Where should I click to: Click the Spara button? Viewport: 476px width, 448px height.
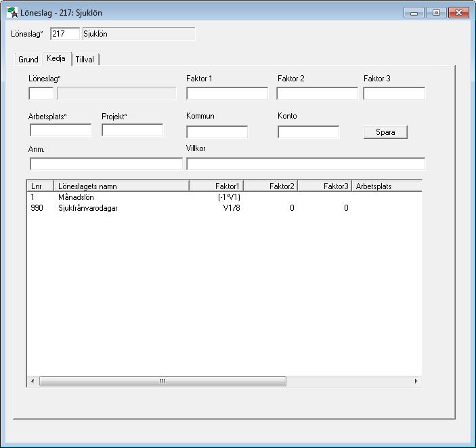pos(385,132)
